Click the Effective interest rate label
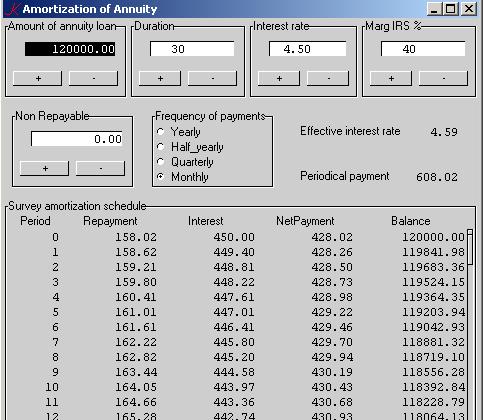Screen dimensions: 483x420 (x=350, y=131)
